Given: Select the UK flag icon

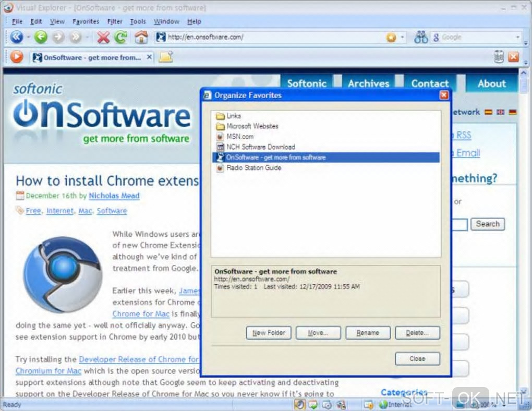Looking at the screenshot, I should [501, 112].
